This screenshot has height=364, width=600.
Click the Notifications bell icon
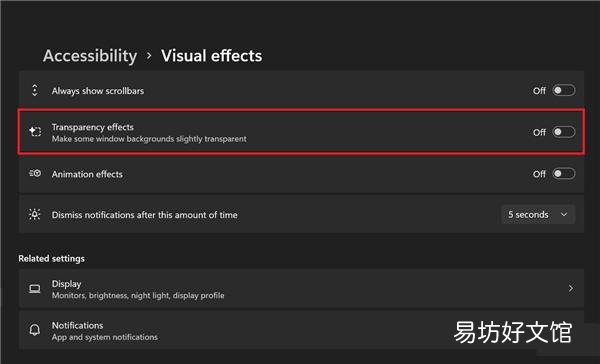pos(34,330)
